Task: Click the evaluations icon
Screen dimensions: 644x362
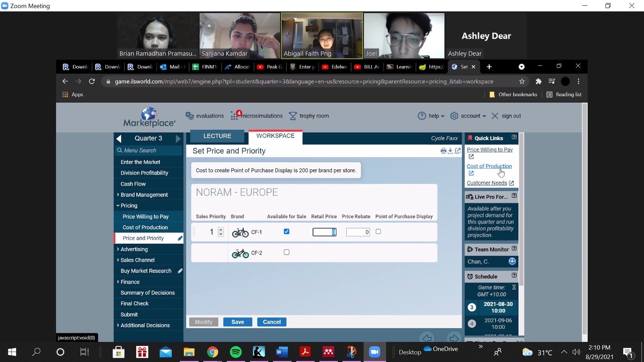Action: tap(190, 116)
